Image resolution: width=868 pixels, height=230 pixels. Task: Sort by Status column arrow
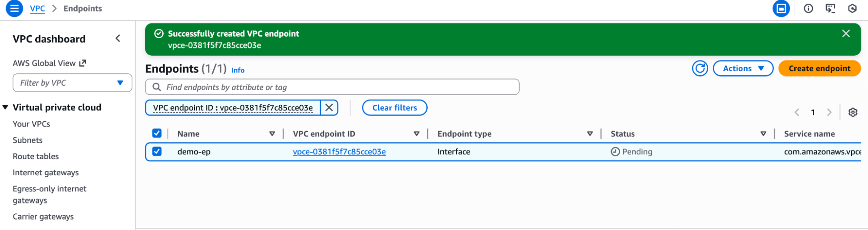pyautogui.click(x=763, y=133)
